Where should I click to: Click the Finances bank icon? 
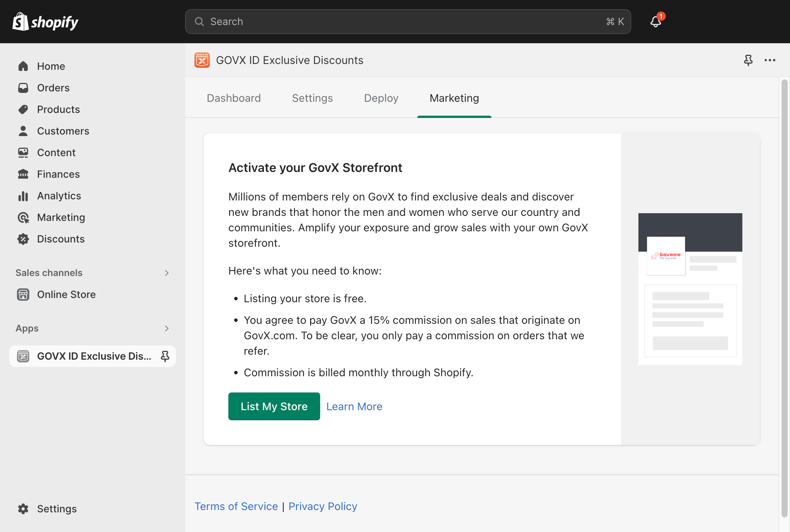pyautogui.click(x=23, y=174)
